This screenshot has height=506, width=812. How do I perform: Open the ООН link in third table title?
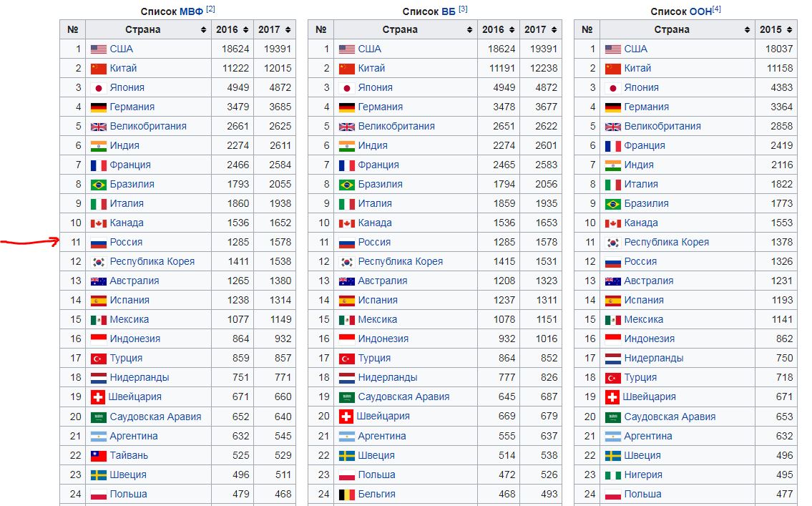coord(700,11)
